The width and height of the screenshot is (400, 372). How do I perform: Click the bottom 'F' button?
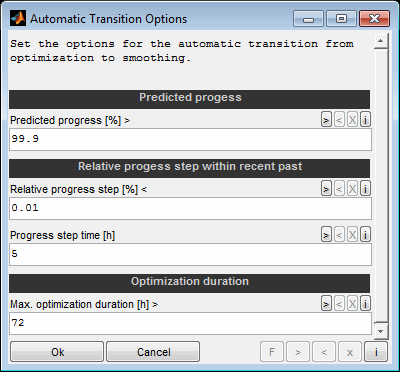pos(272,352)
